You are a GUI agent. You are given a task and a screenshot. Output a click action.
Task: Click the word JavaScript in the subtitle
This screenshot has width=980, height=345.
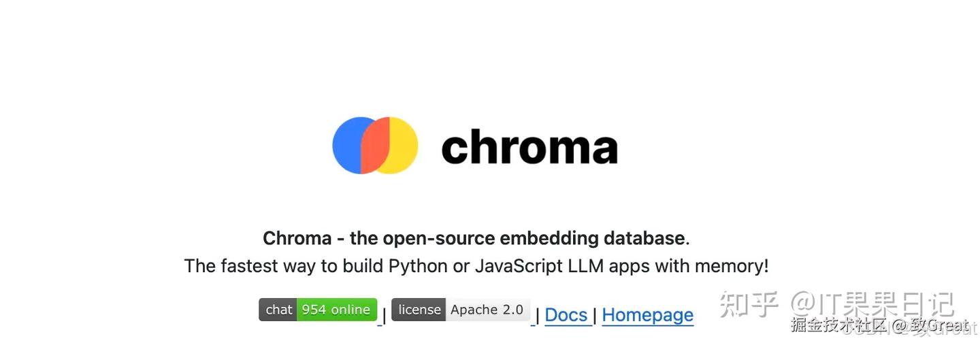(x=519, y=265)
